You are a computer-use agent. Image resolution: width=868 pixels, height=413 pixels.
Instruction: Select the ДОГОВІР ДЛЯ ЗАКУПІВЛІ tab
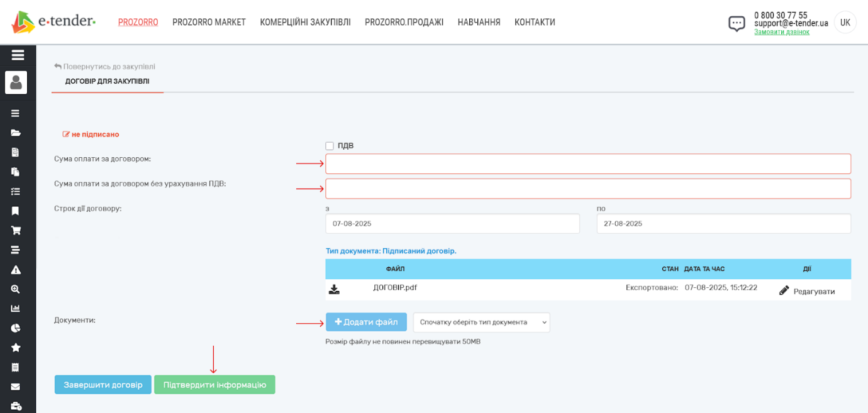[x=108, y=82]
